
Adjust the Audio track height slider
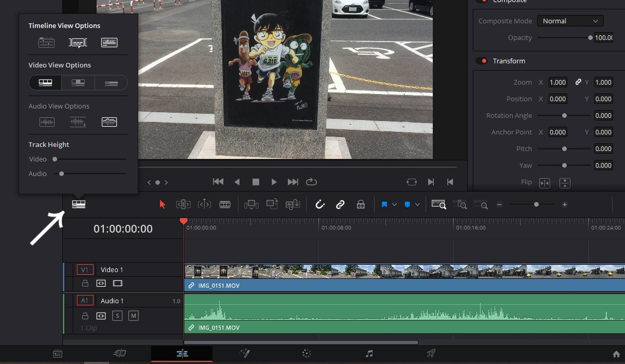coord(61,173)
